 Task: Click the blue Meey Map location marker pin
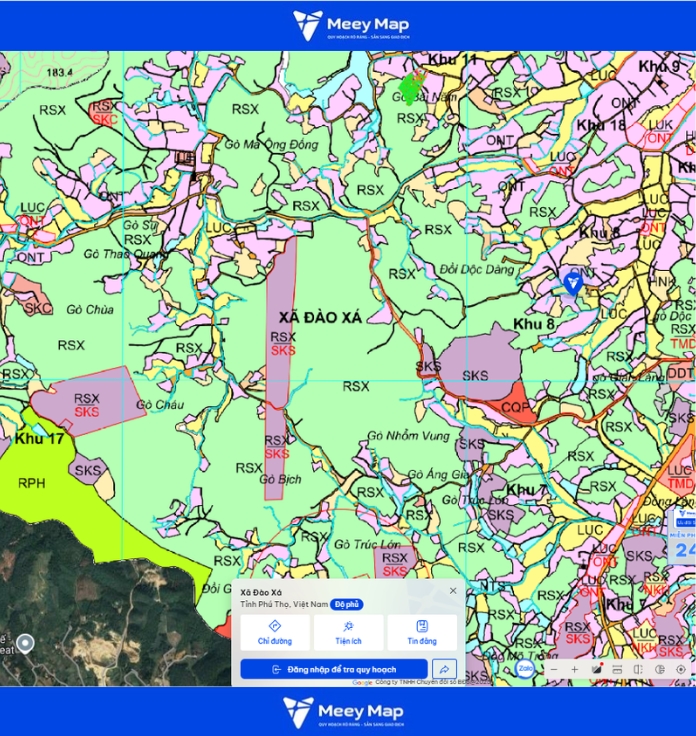(x=573, y=284)
